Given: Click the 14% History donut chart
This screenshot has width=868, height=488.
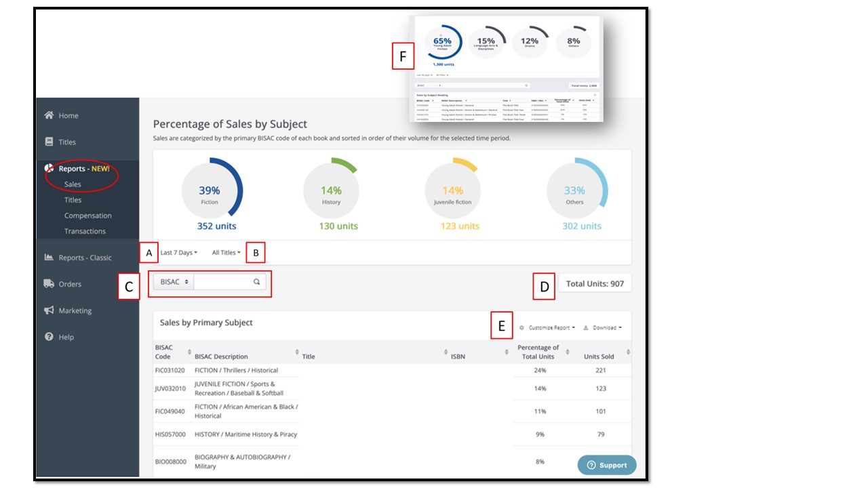Looking at the screenshot, I should 332,187.
